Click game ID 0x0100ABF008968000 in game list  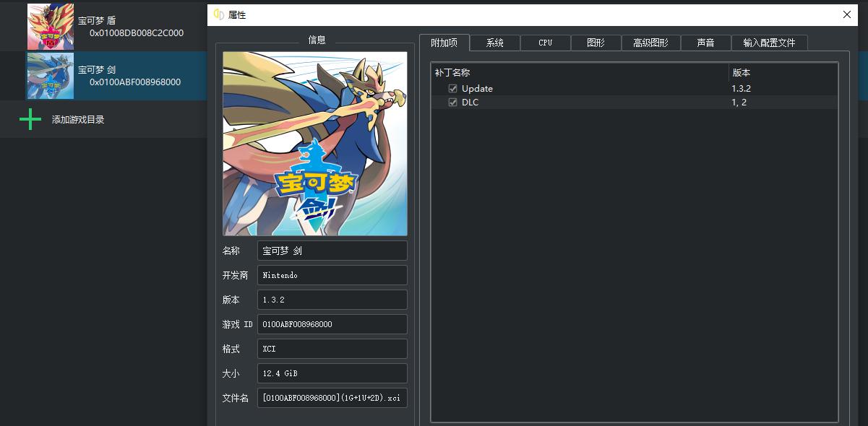pos(135,82)
